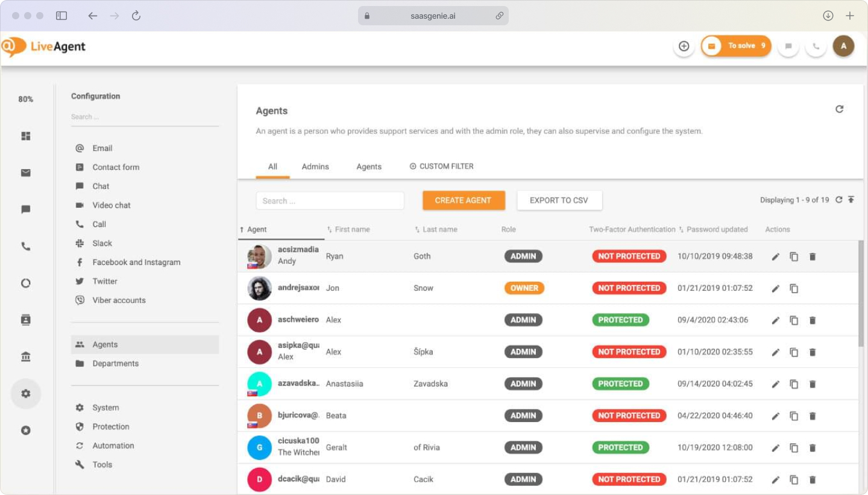
Task: Delete agent Ryan Goth using the trash icon
Action: (x=813, y=256)
